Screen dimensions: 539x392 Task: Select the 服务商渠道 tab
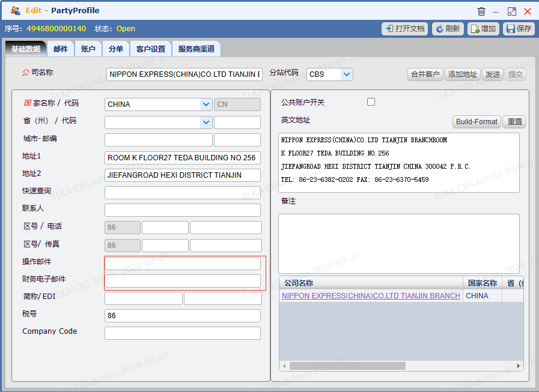point(196,49)
